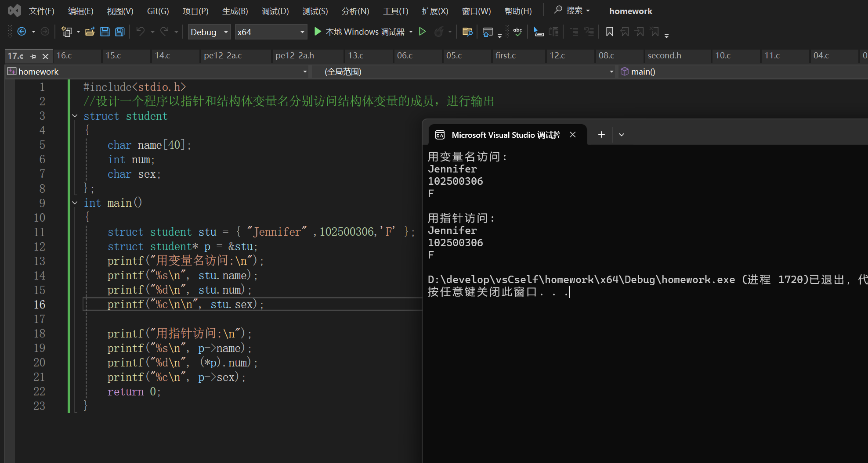Close the Microsoft Visual Studio 调试控制台 tab

coord(573,135)
